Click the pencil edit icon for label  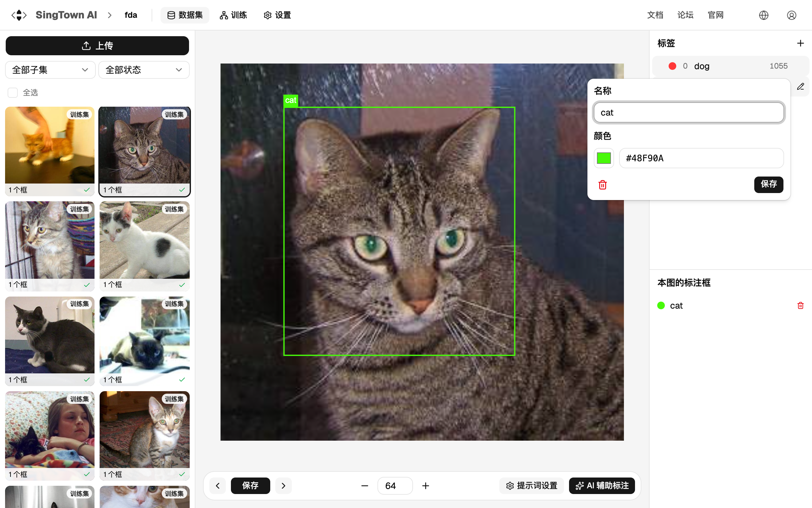pyautogui.click(x=801, y=87)
